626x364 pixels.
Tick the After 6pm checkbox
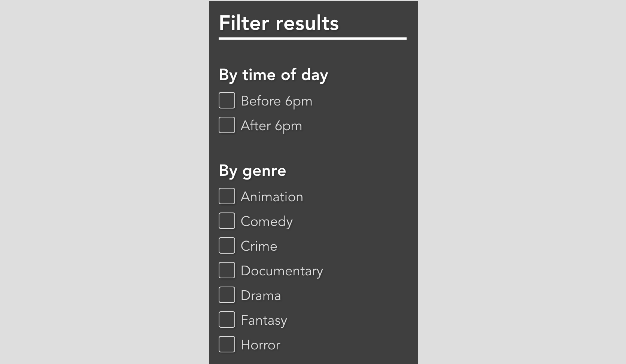coord(227,125)
